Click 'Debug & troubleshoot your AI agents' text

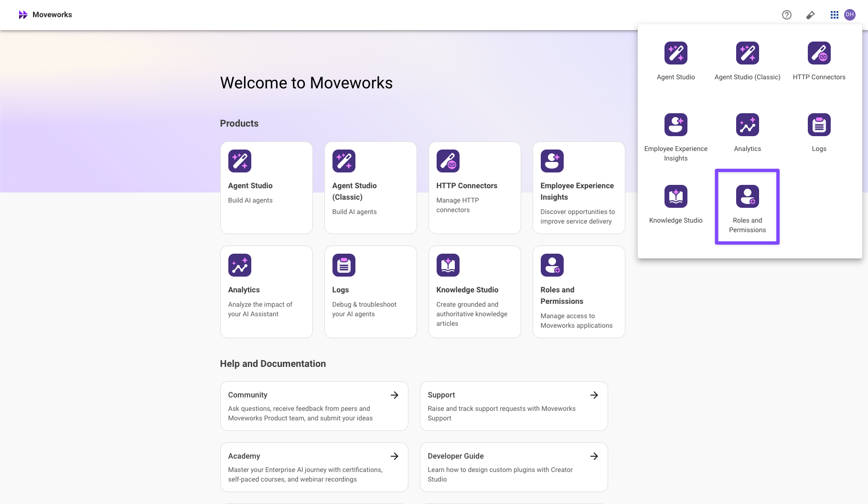pos(364,309)
